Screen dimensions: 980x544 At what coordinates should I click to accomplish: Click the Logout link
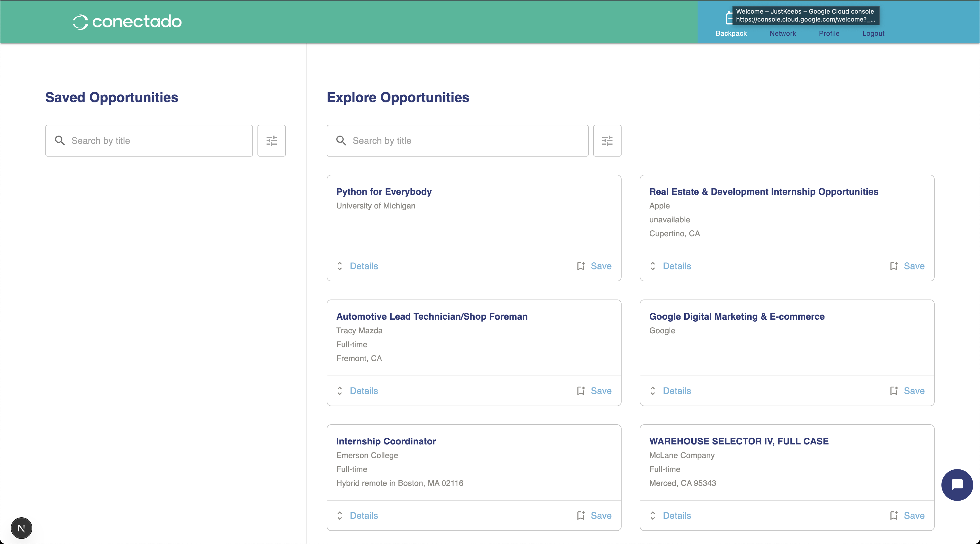point(873,33)
